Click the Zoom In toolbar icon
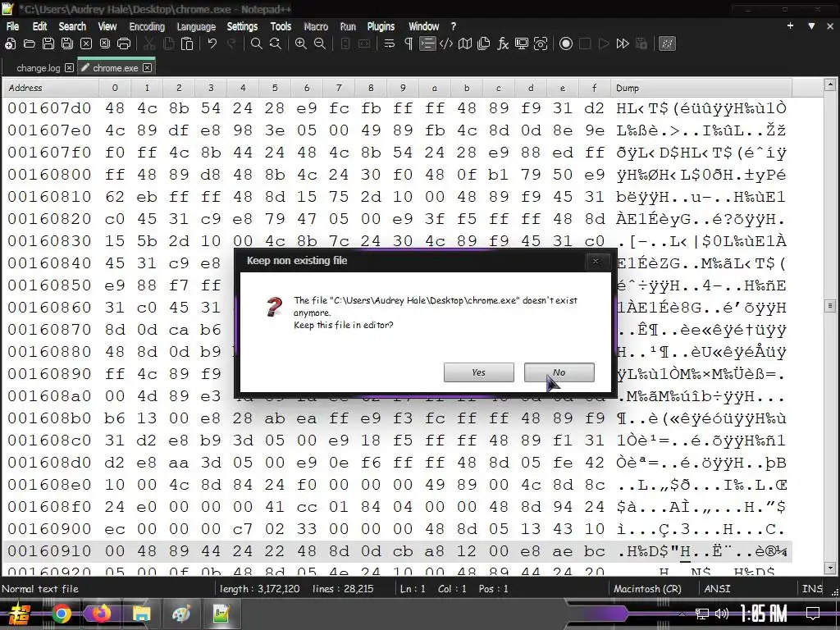Image resolution: width=840 pixels, height=630 pixels. tap(301, 44)
